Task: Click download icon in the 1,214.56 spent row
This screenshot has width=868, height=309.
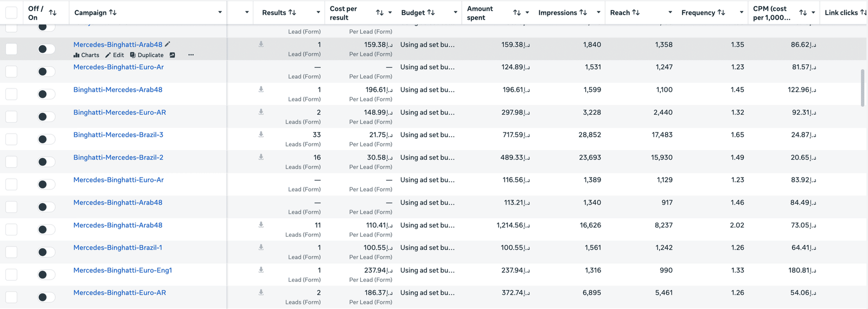Action: click(261, 225)
